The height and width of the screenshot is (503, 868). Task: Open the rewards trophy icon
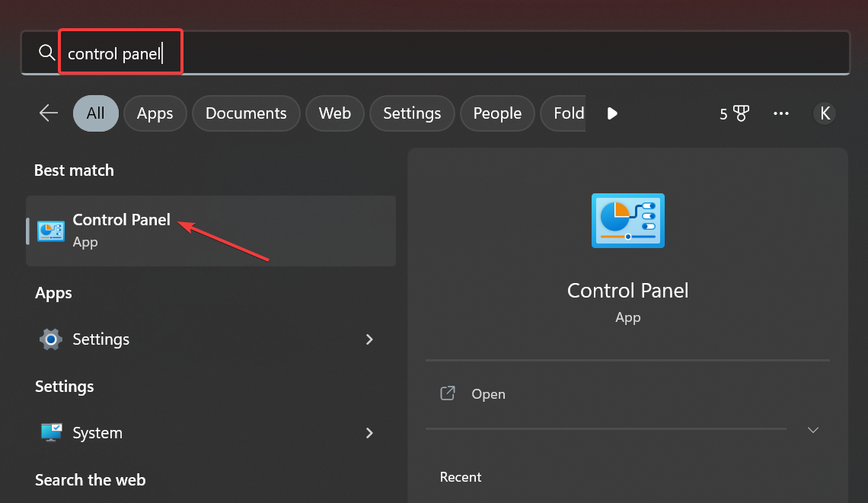click(741, 114)
